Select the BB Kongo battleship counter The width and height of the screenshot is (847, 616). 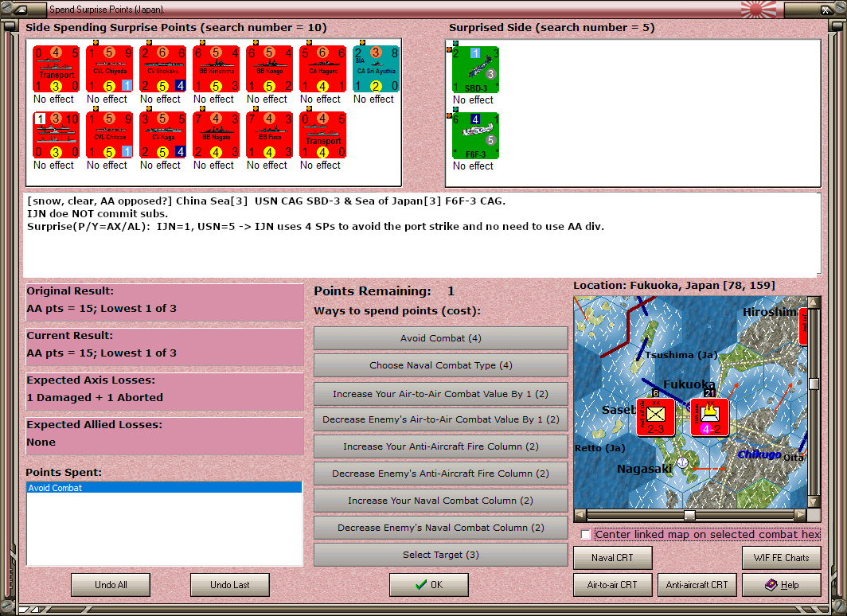270,69
